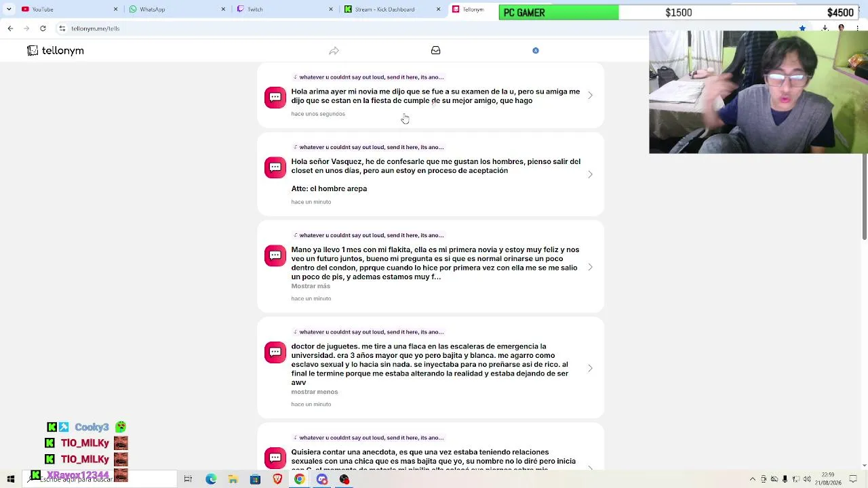This screenshot has height=488, width=868.
Task: Collapse the tell with 'mostrar menos'
Action: (314, 392)
